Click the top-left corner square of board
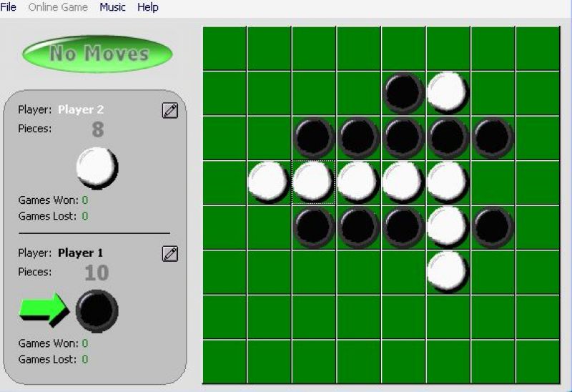 pos(225,48)
